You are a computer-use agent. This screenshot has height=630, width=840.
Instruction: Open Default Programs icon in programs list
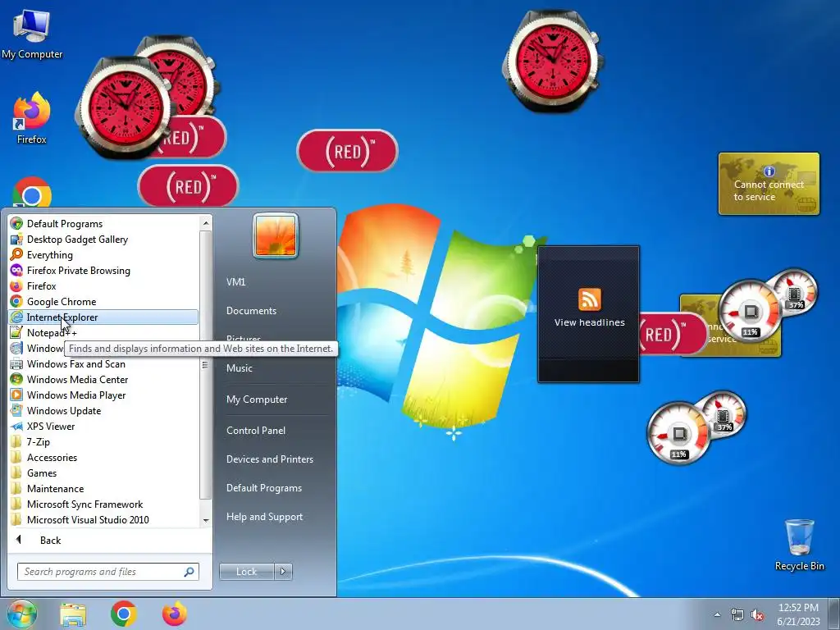click(x=16, y=223)
